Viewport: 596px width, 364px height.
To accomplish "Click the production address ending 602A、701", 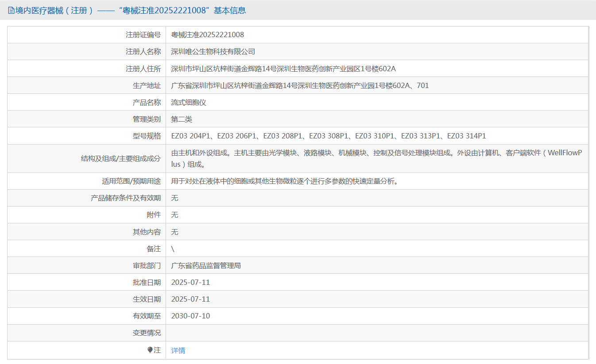I will 300,85.
